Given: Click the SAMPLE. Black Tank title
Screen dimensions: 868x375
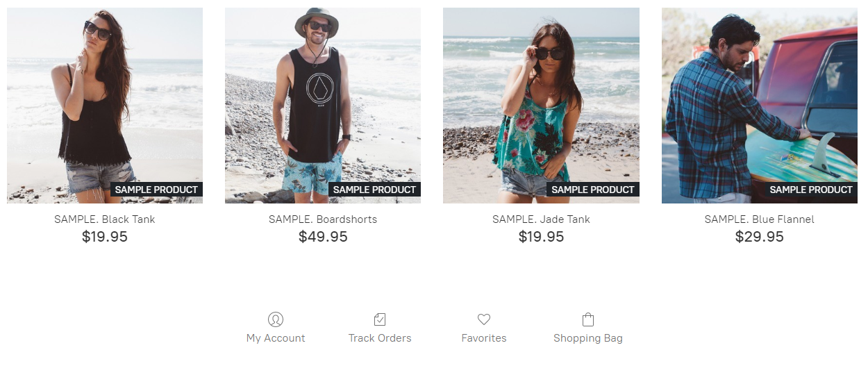Looking at the screenshot, I should (105, 219).
